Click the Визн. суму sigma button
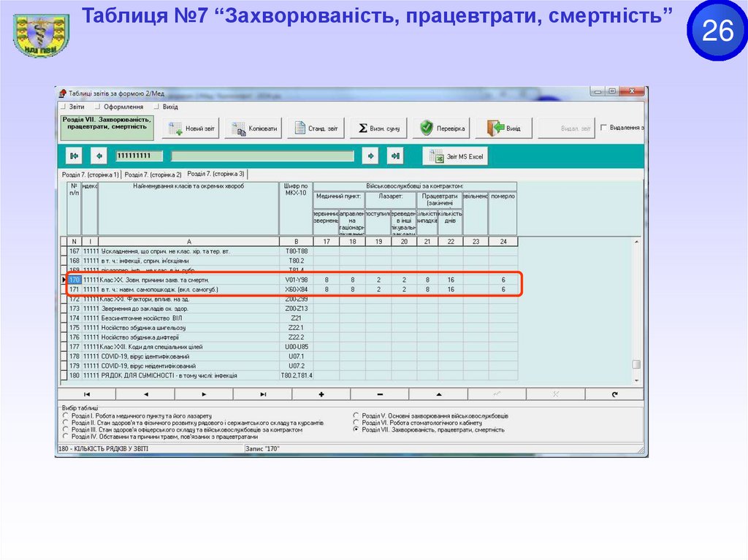748x560 pixels. coord(378,129)
